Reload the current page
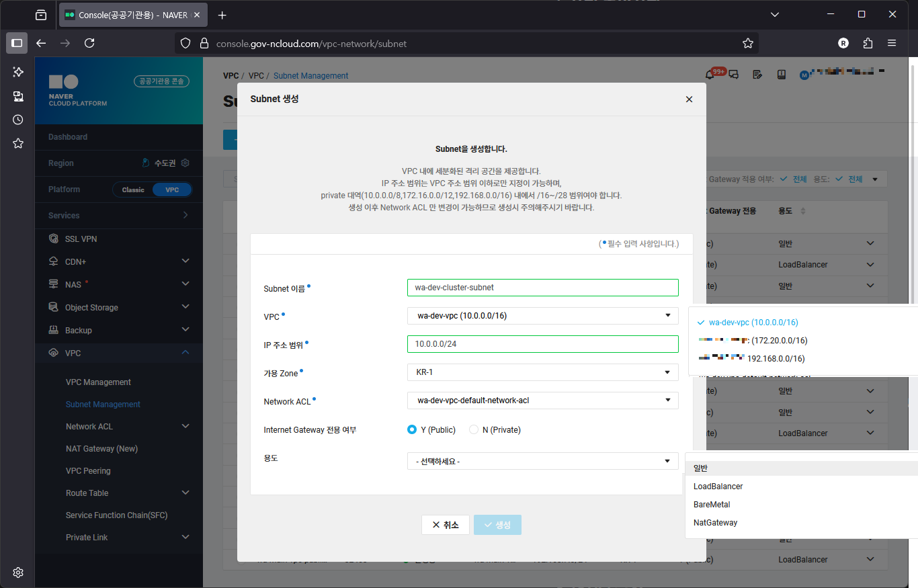Image resolution: width=918 pixels, height=588 pixels. pos(89,43)
